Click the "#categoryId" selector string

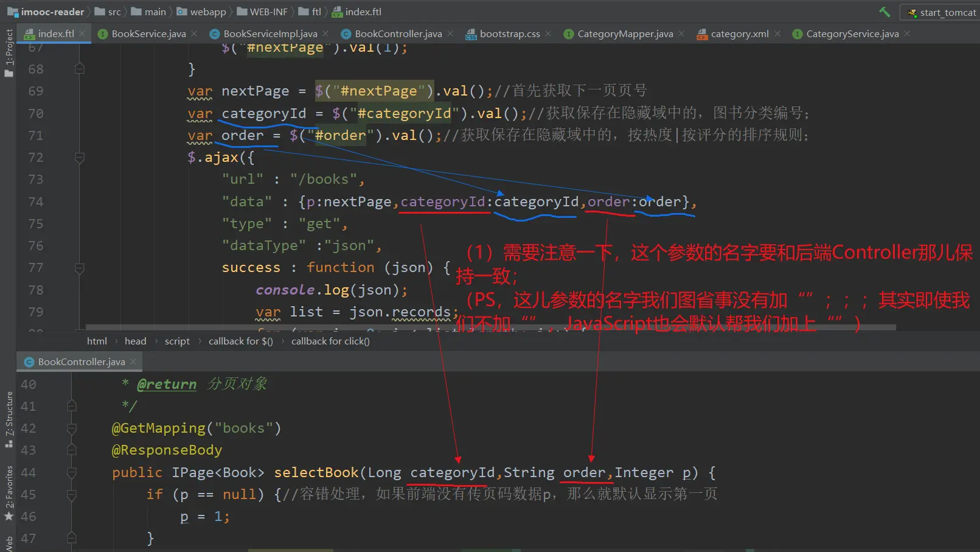405,114
